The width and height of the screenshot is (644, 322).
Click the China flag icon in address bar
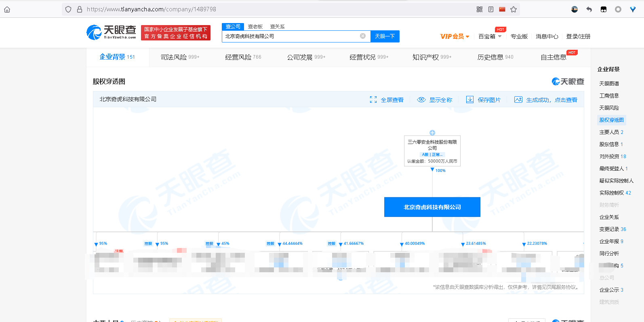tap(502, 9)
